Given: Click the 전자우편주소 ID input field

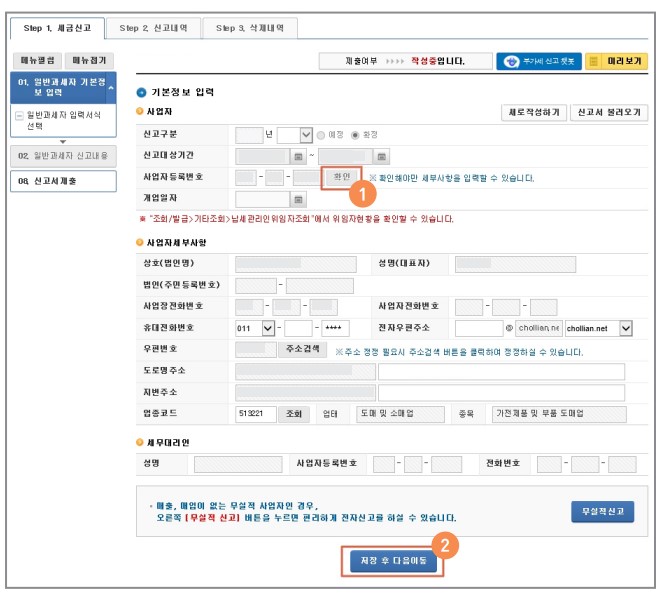Looking at the screenshot, I should 479,328.
